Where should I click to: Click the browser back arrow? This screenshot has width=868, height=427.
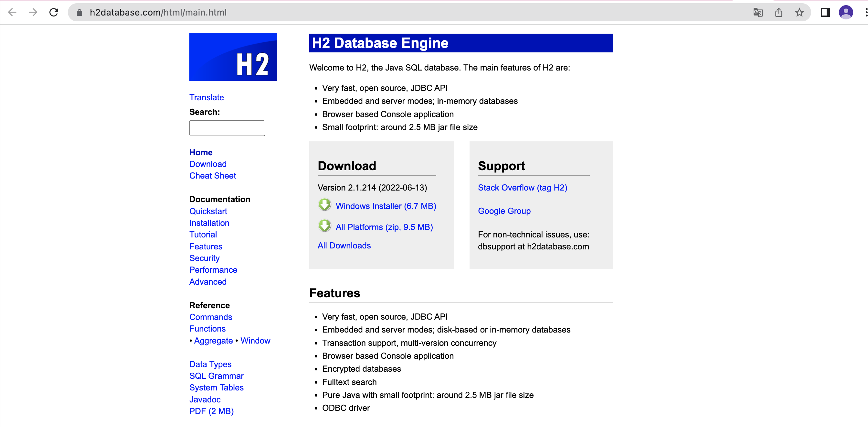click(x=12, y=13)
